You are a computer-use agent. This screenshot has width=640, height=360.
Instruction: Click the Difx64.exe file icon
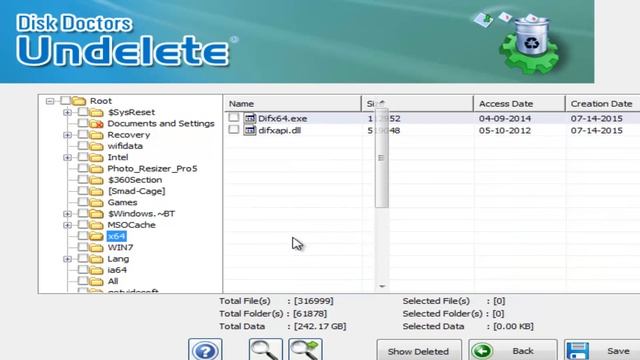tap(249, 118)
